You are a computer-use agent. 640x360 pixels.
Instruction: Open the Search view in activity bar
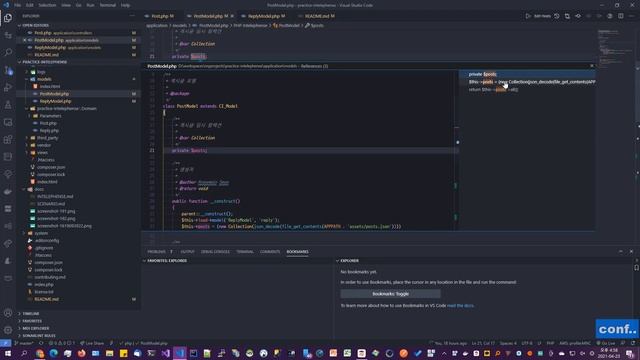pos(8,53)
